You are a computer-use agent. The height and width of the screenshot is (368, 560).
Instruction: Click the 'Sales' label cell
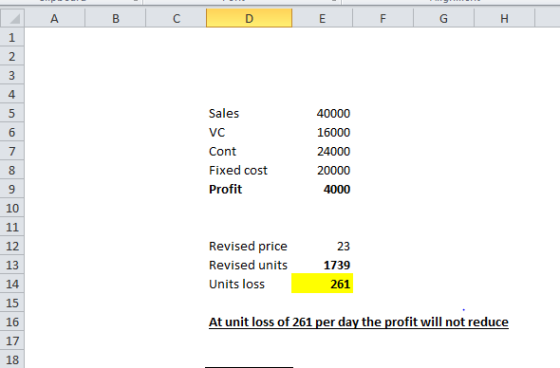(x=249, y=113)
